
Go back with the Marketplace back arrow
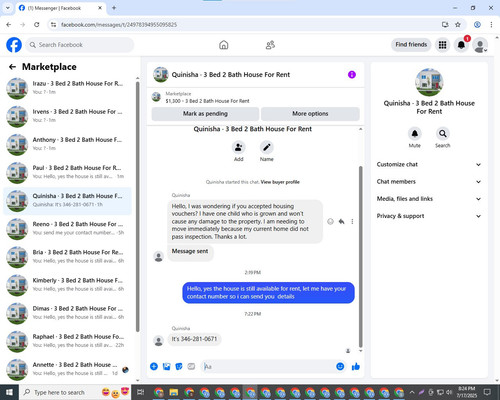(x=12, y=67)
